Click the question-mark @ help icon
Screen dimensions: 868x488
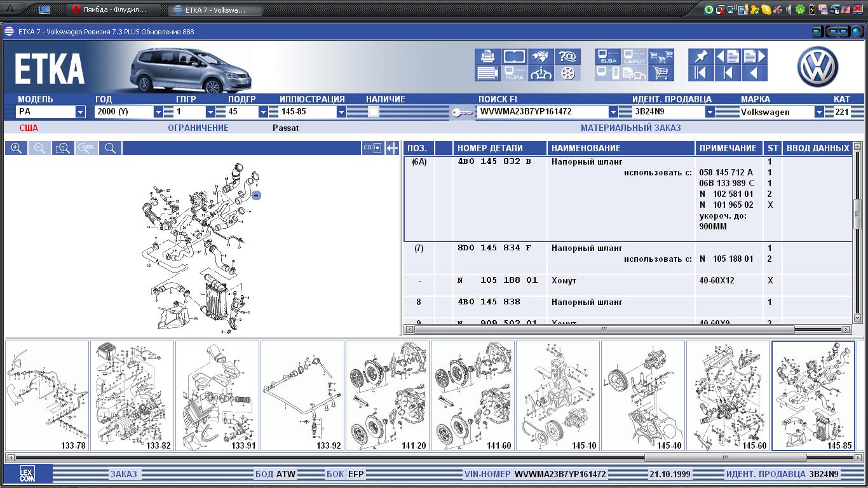pos(567,57)
